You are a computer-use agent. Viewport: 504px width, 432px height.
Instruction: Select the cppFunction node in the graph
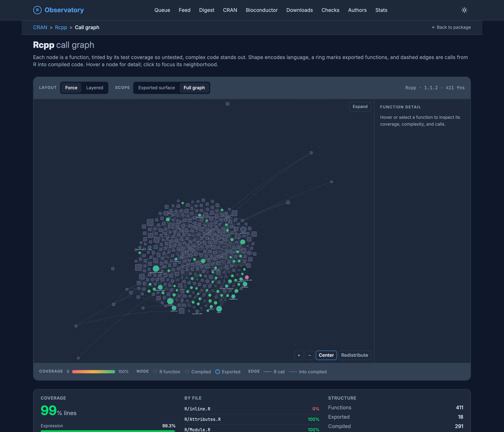coord(174,308)
